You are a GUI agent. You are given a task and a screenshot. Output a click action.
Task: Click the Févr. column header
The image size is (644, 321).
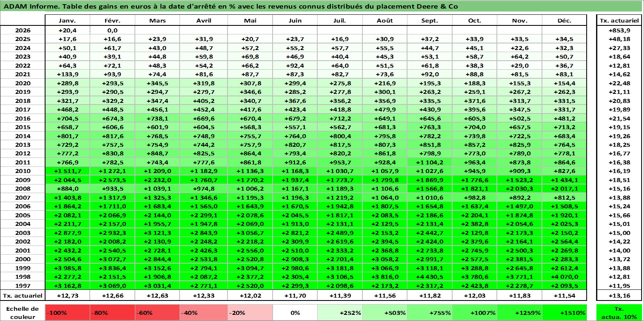point(112,20)
